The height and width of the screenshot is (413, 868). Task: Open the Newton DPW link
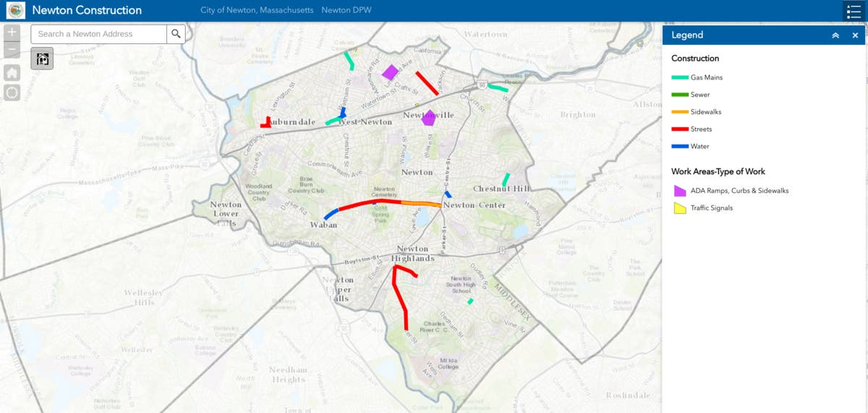[x=347, y=11]
